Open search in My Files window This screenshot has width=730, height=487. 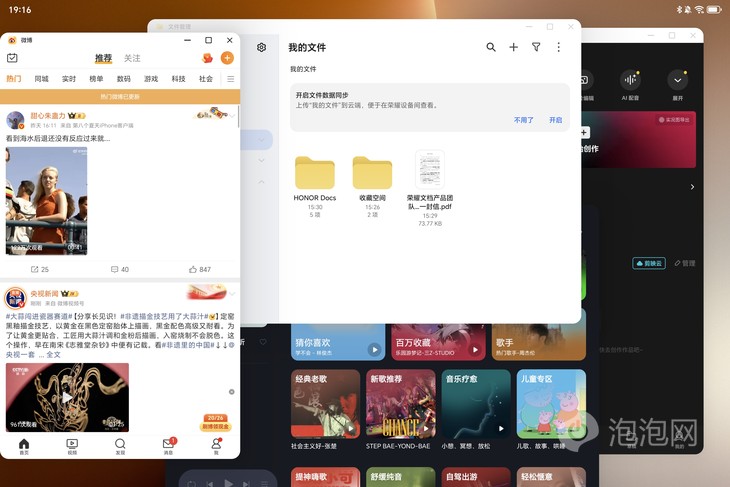point(491,47)
